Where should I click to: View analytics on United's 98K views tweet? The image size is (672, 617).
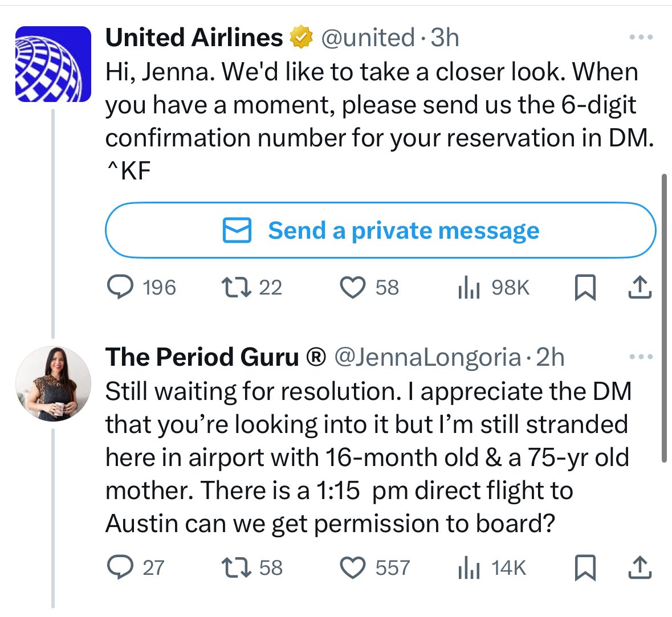pos(468,287)
